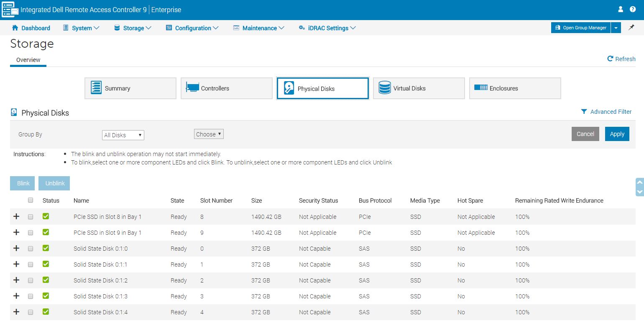Click the Refresh icon link

[x=610, y=59]
